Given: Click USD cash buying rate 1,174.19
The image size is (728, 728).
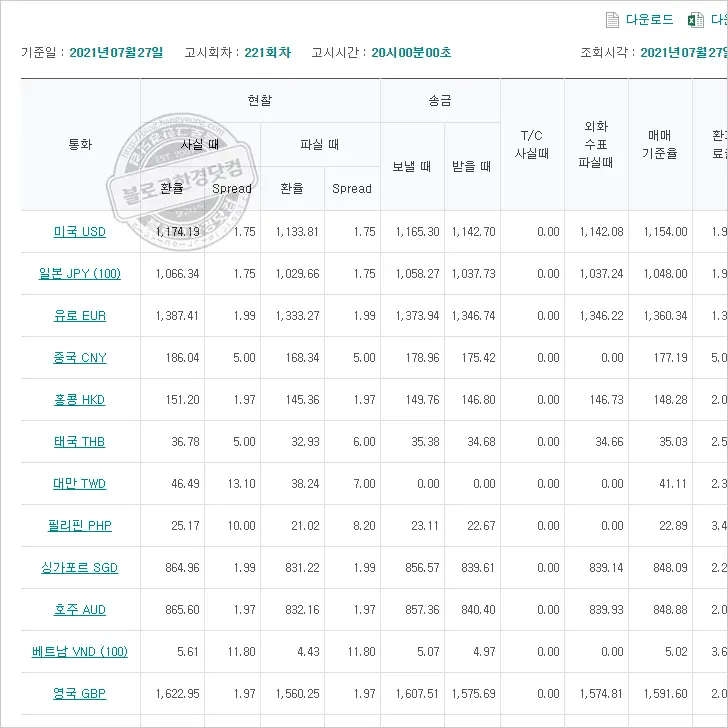Looking at the screenshot, I should click(177, 232).
